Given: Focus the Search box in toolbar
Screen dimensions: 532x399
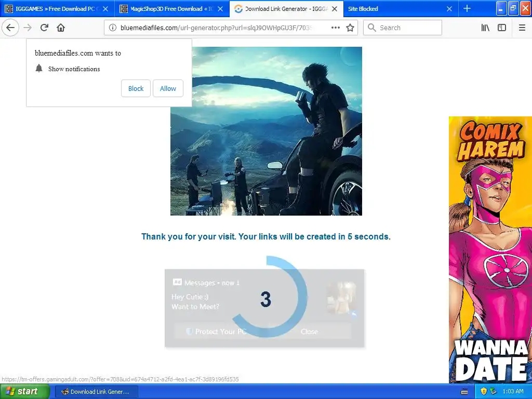Looking at the screenshot, I should 403,28.
